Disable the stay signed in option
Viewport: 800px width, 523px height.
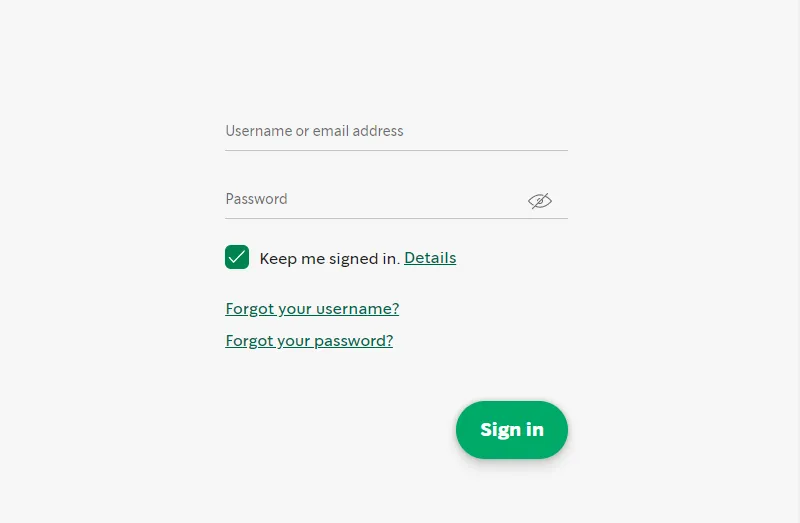tap(237, 257)
